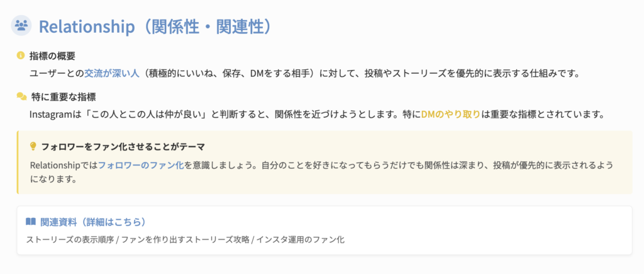
Task: Open the 関連資料（詳細はこちら） link
Action: click(x=93, y=222)
